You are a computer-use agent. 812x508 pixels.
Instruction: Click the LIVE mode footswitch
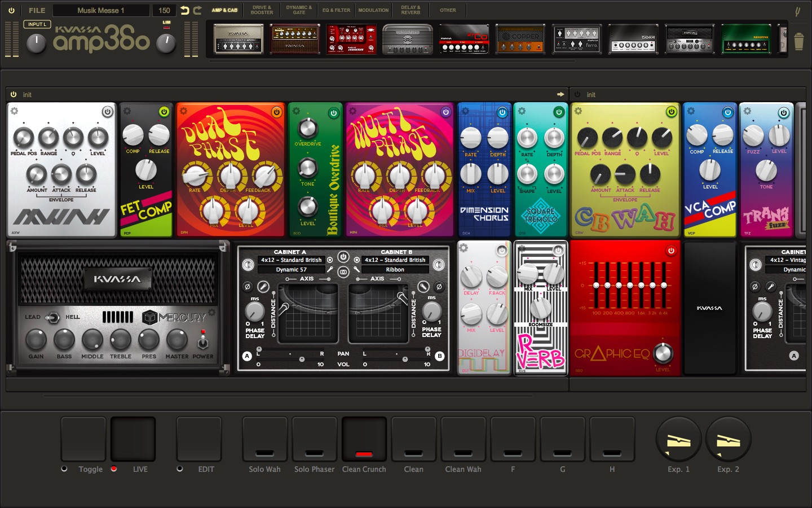pos(133,440)
